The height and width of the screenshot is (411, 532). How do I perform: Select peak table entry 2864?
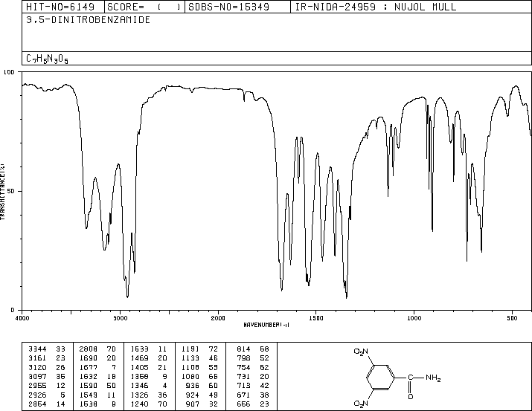coord(37,404)
